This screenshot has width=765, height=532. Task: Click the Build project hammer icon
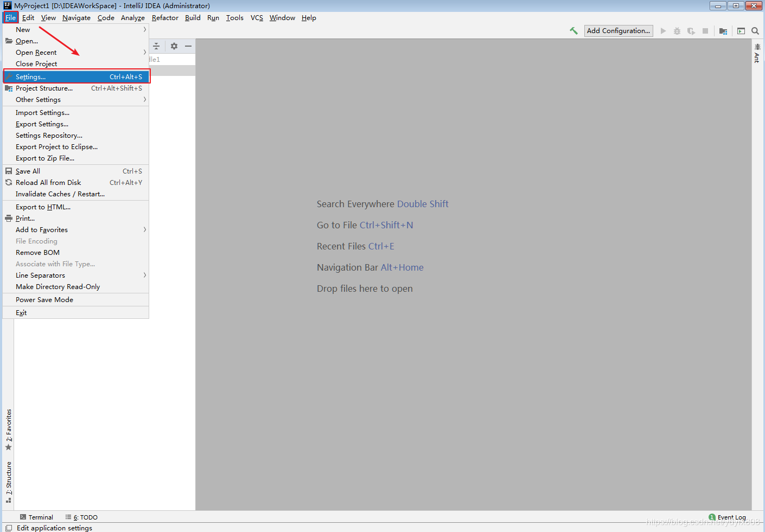pyautogui.click(x=573, y=31)
